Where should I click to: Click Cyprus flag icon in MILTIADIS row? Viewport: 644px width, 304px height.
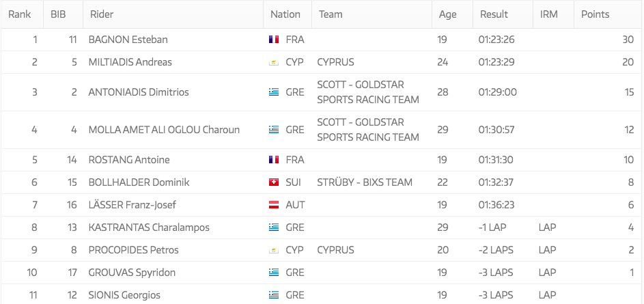tap(274, 62)
